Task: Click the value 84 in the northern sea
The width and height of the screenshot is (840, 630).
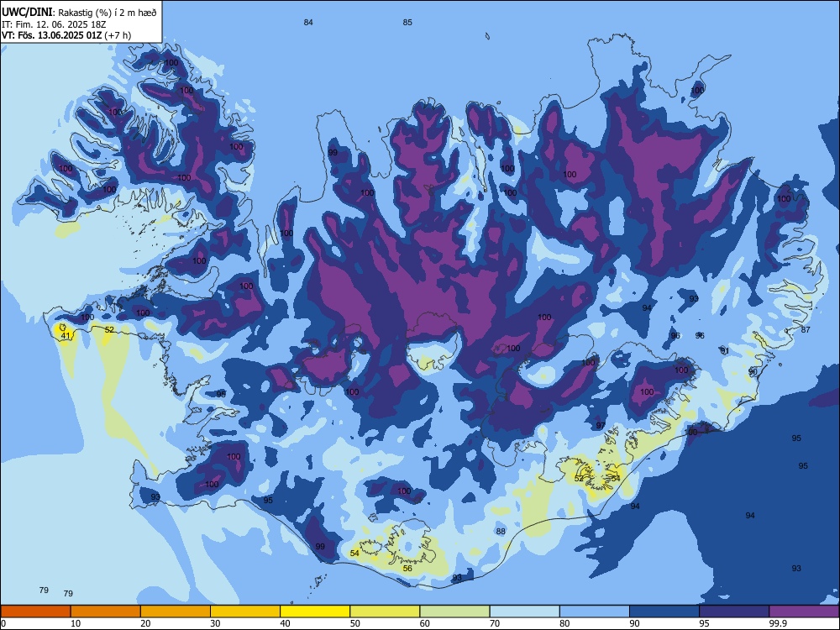Action: tap(308, 22)
